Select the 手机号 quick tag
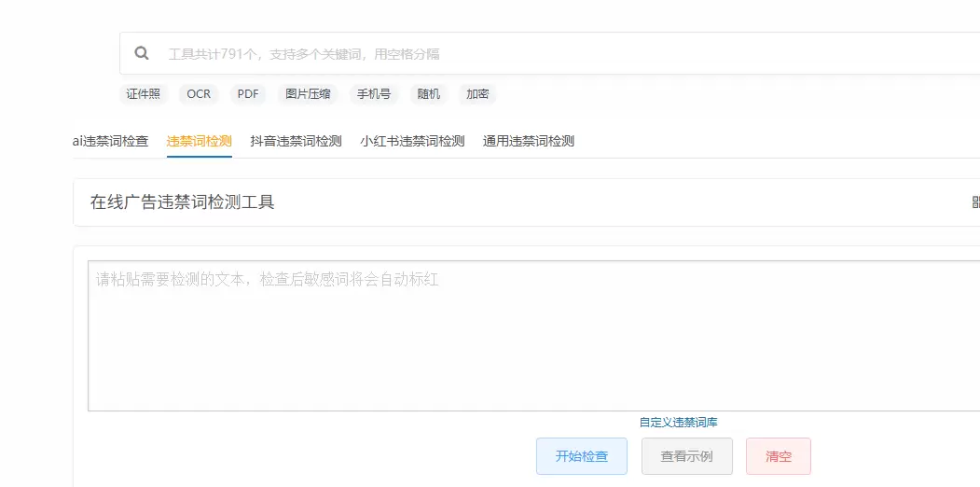This screenshot has width=980, height=487. [374, 94]
